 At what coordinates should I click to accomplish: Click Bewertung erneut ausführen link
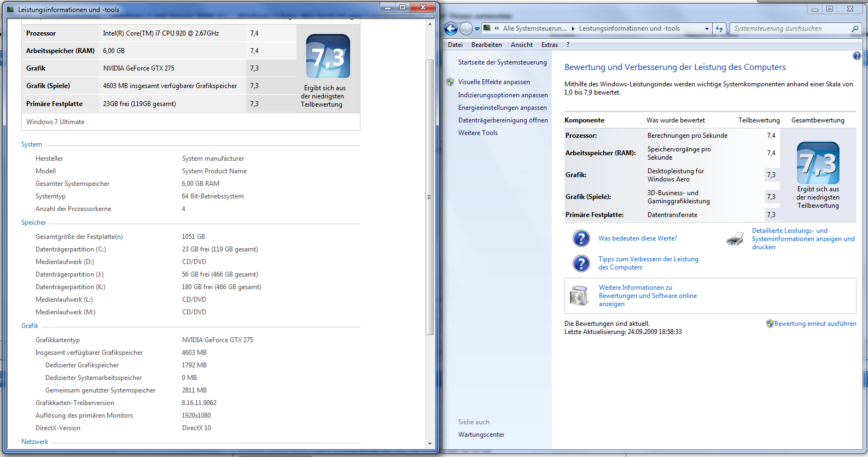pos(815,324)
